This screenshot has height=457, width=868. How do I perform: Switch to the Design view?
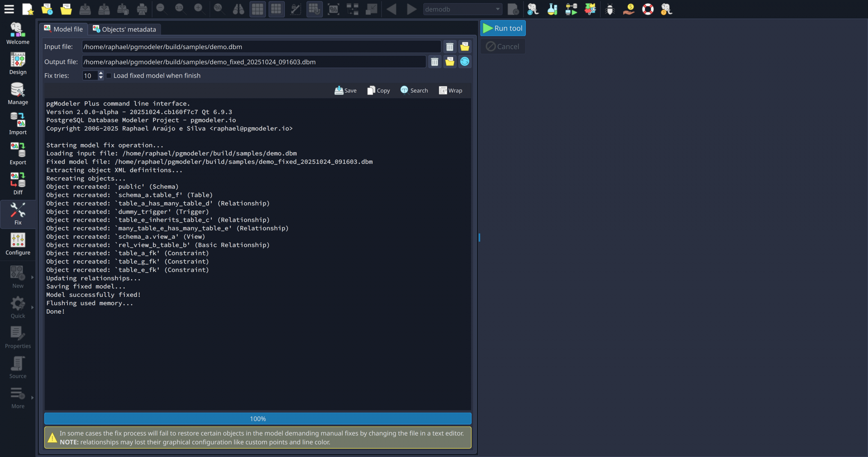pos(18,63)
